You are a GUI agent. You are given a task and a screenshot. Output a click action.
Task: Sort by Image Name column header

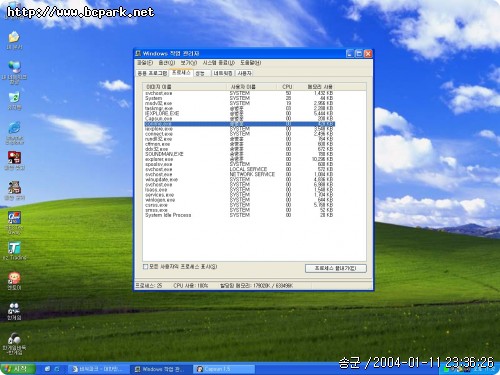185,87
